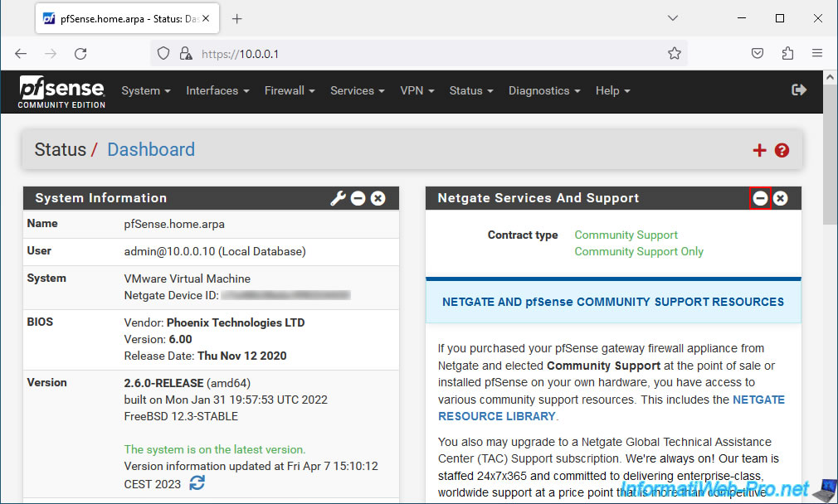838x504 pixels.
Task: Open the System menu
Action: [146, 90]
